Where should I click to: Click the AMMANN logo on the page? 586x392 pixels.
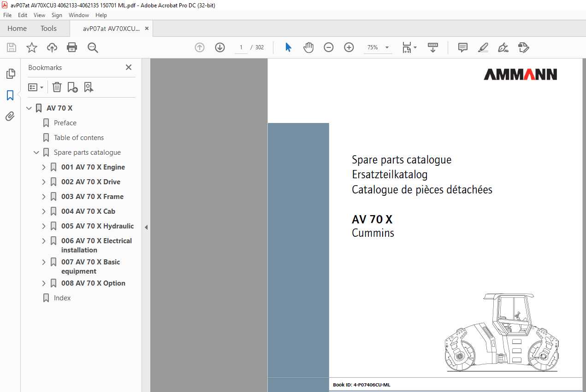[521, 75]
